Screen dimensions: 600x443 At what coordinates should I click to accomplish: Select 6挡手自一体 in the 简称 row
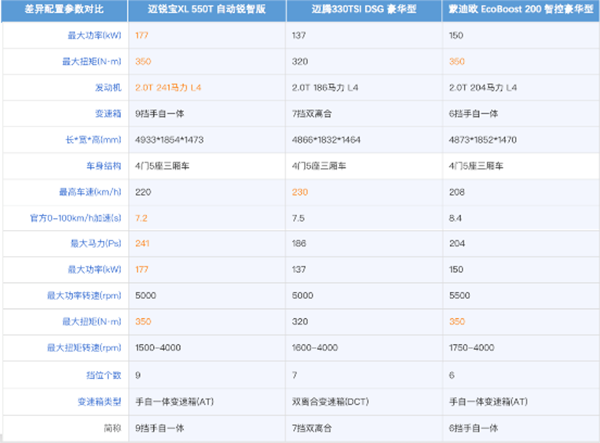coord(474,428)
